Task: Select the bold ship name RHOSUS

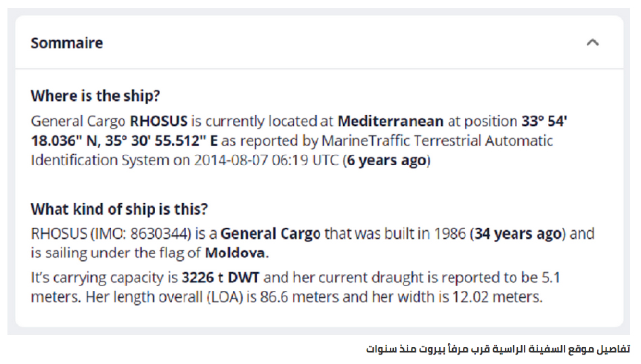Action: [158, 121]
